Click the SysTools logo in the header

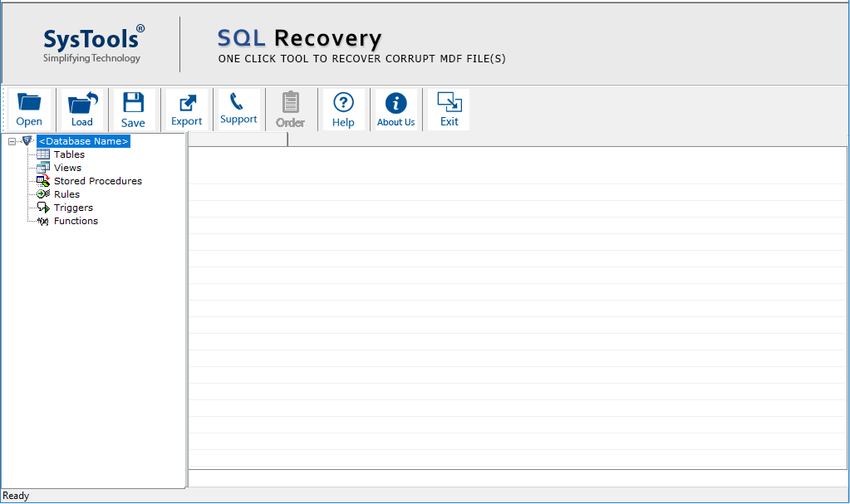(x=93, y=43)
